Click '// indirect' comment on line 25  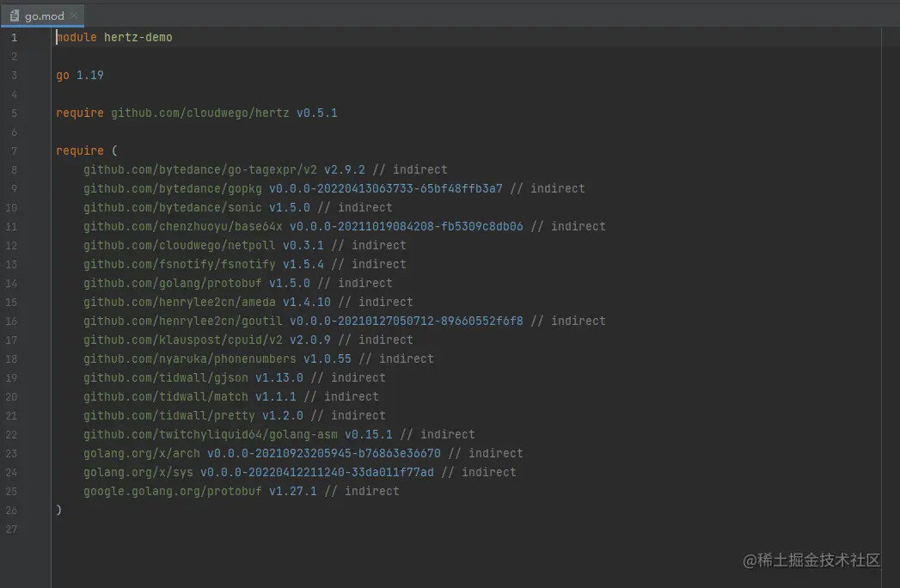tap(362, 492)
